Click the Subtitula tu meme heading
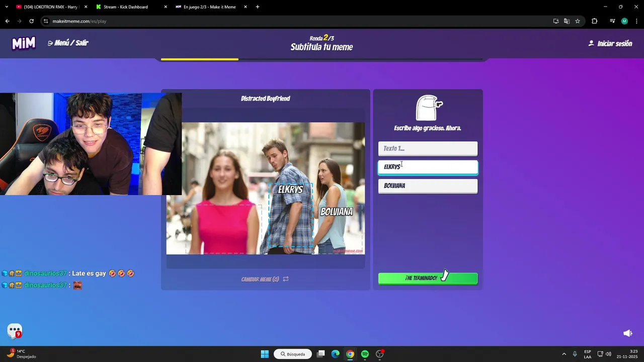 [x=321, y=47]
